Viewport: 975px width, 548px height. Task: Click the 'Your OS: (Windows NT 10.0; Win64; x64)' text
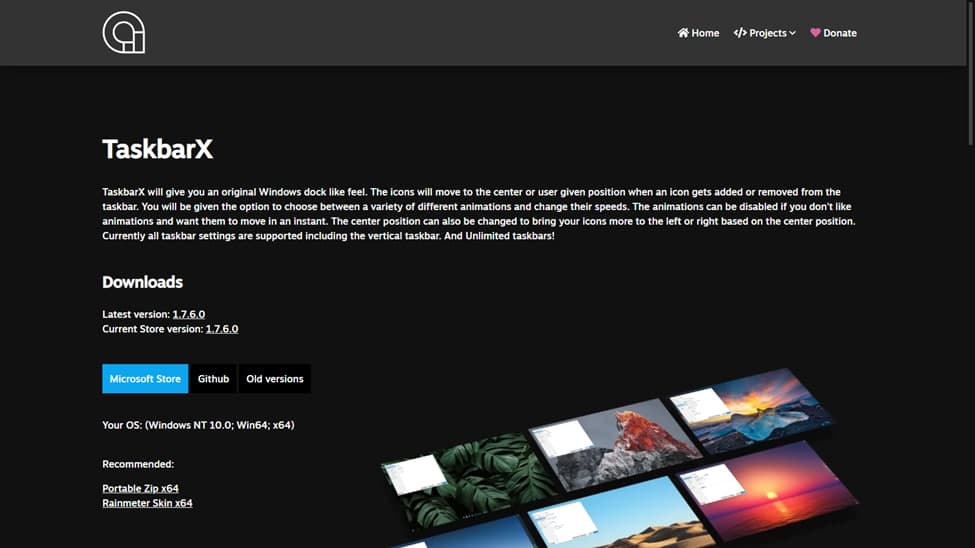[198, 425]
